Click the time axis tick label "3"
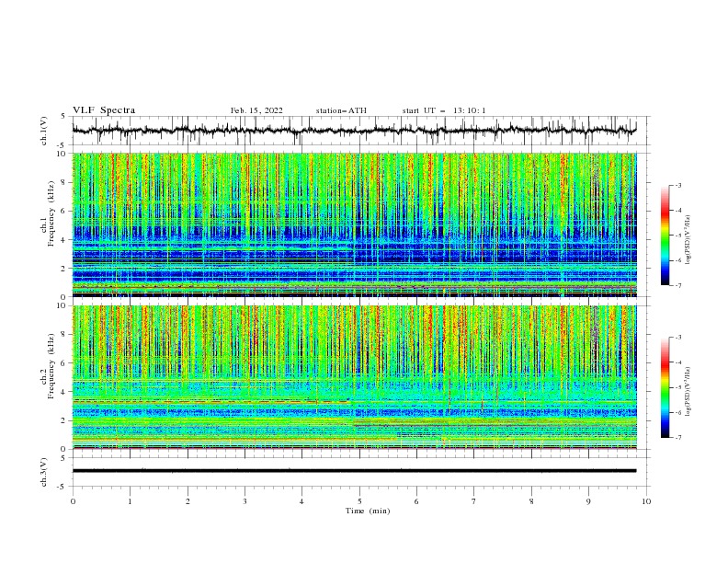The height and width of the screenshot is (563, 728). point(245,501)
